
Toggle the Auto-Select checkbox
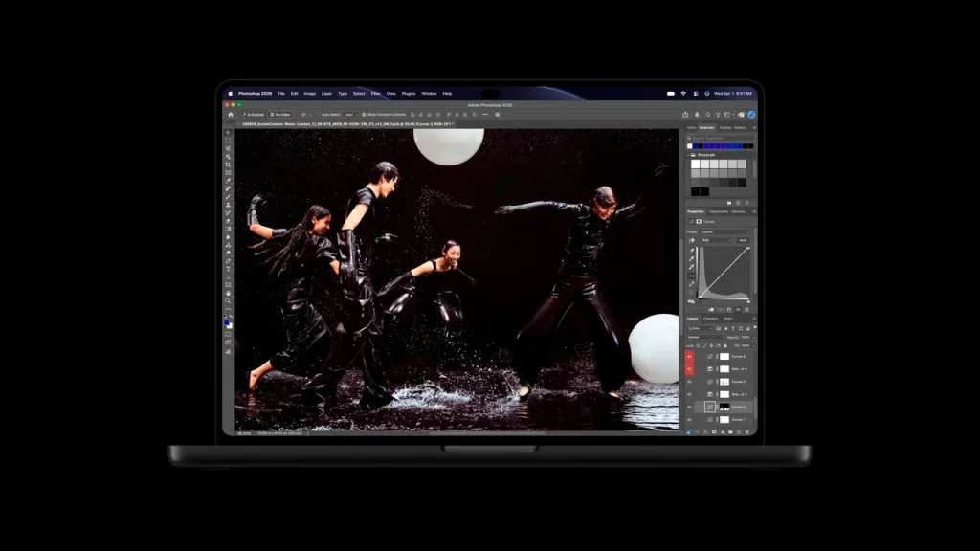pyautogui.click(x=318, y=115)
